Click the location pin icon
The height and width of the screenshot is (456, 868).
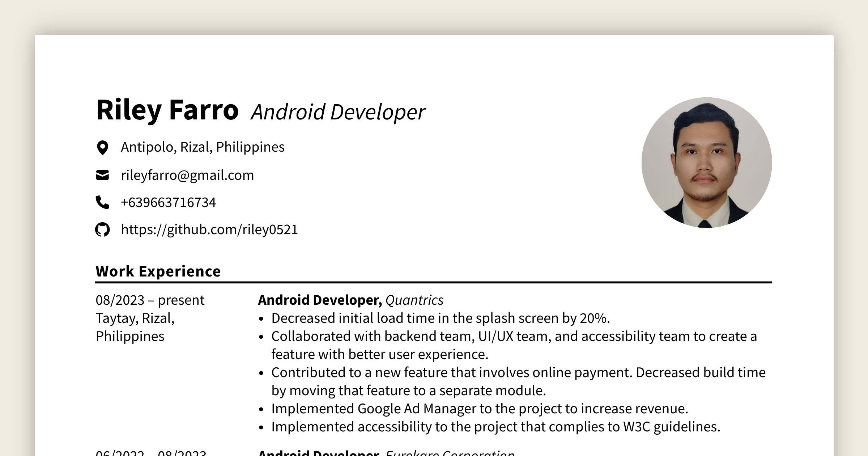[103, 147]
